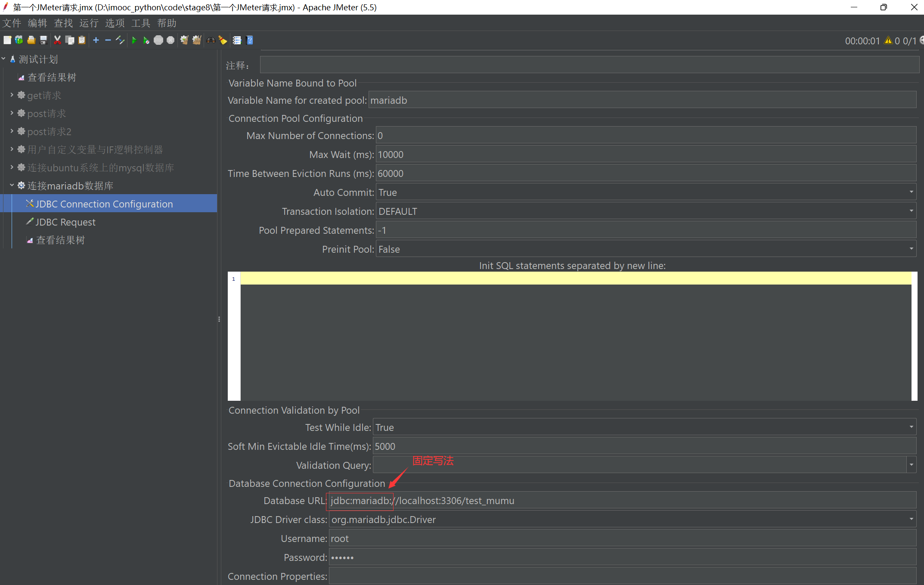Click the Cut scissors icon

point(57,40)
